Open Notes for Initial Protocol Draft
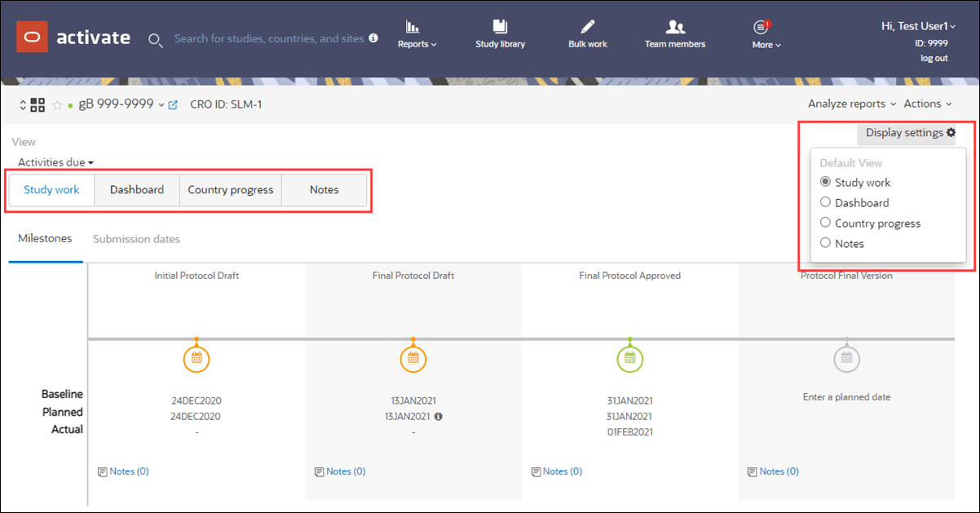This screenshot has width=980, height=513. [123, 471]
